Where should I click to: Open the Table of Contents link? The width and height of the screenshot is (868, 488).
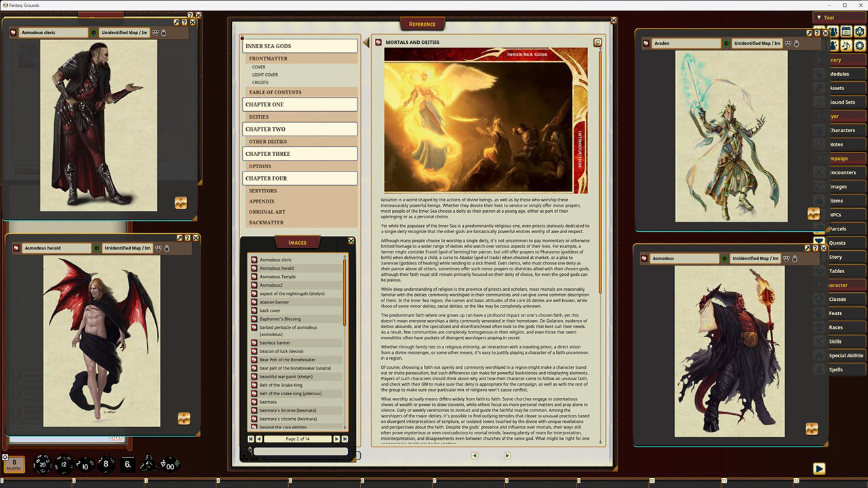275,92
